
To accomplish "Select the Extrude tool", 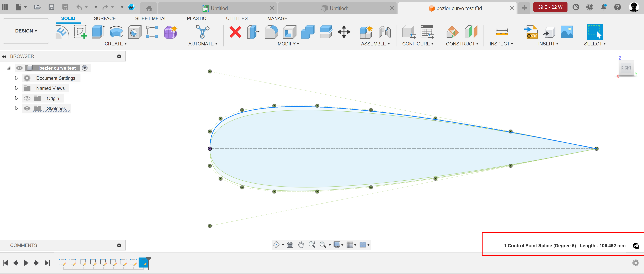I will point(98,32).
